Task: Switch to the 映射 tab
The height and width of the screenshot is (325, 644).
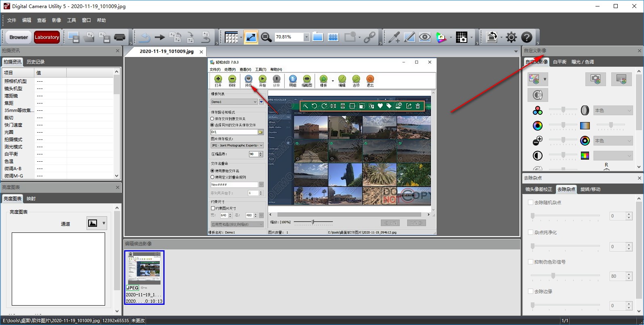Action: click(x=31, y=198)
